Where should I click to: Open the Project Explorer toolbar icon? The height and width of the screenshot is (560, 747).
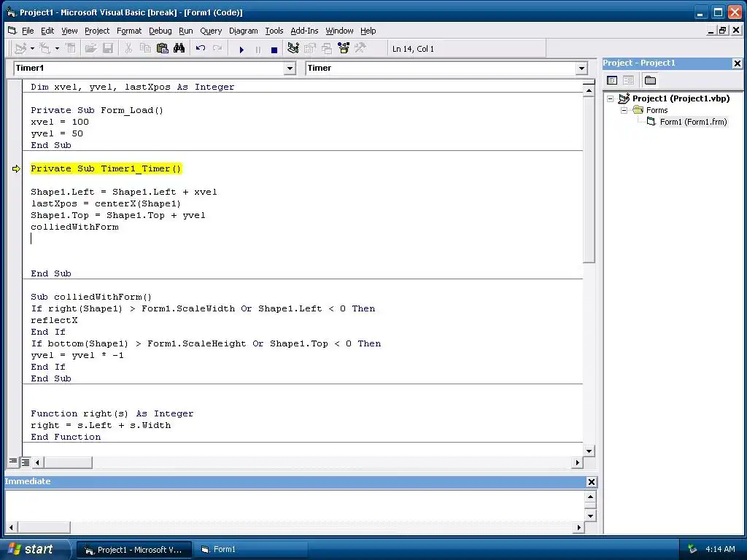pyautogui.click(x=293, y=48)
